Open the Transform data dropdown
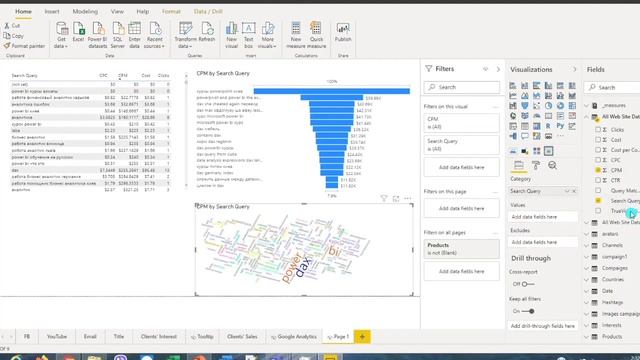 click(x=185, y=35)
